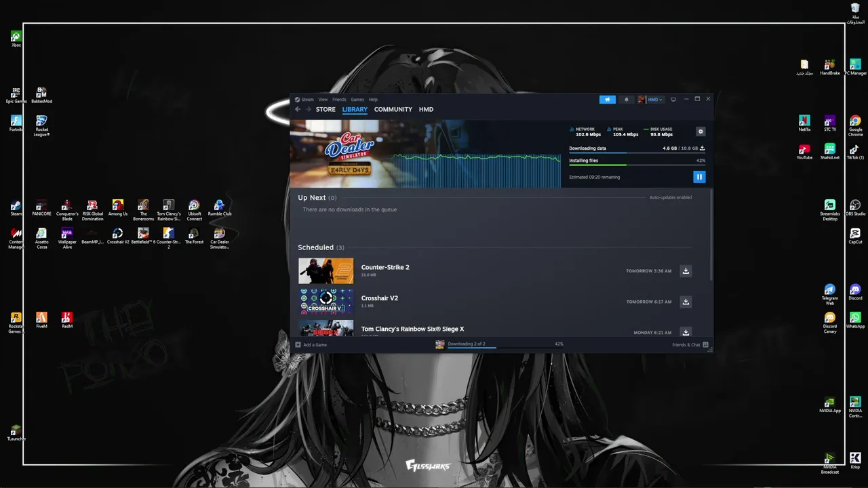The width and height of the screenshot is (868, 488).
Task: Select the Crosshair V2 desktop shortcut
Action: (118, 236)
